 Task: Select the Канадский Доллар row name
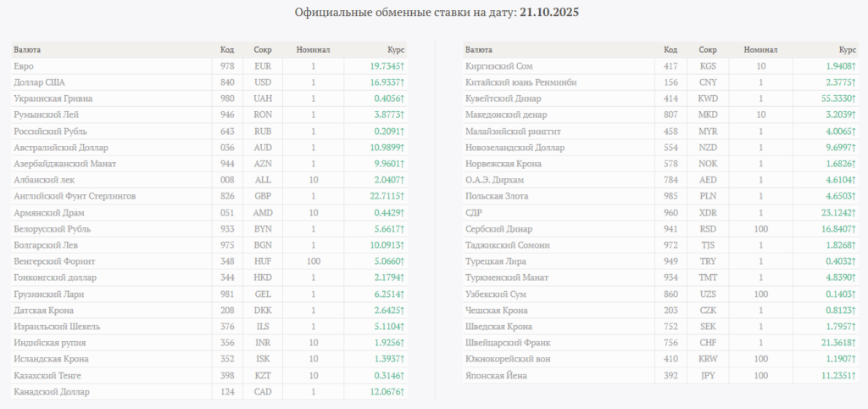[x=52, y=392]
